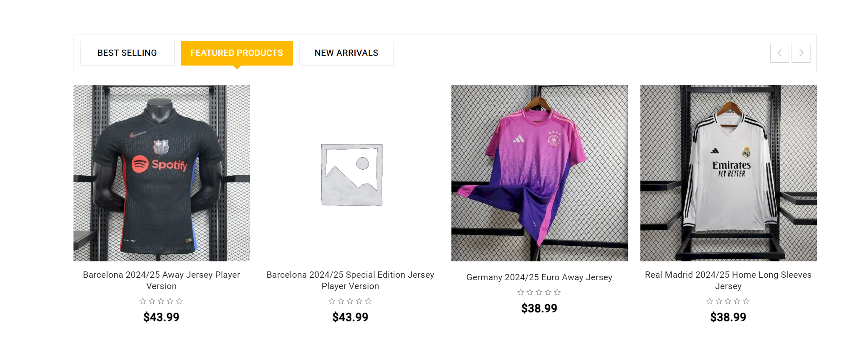Click the next carousel arrow
The height and width of the screenshot is (337, 868).
pyautogui.click(x=800, y=53)
